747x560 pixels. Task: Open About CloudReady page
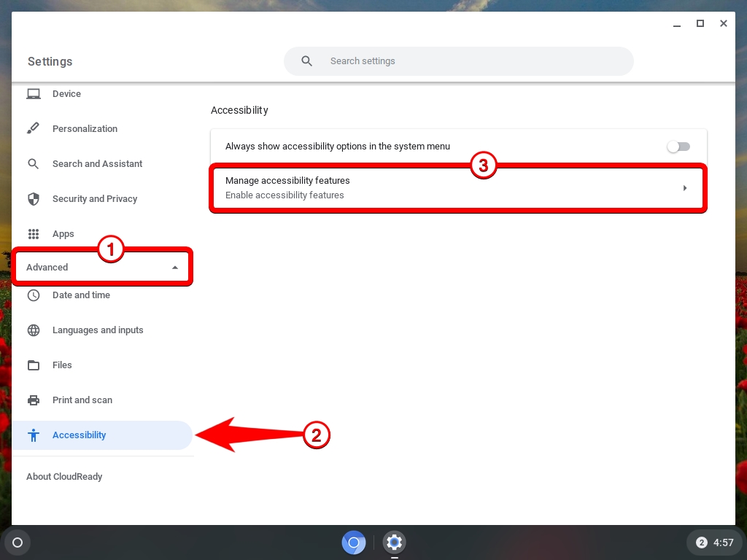(x=64, y=477)
